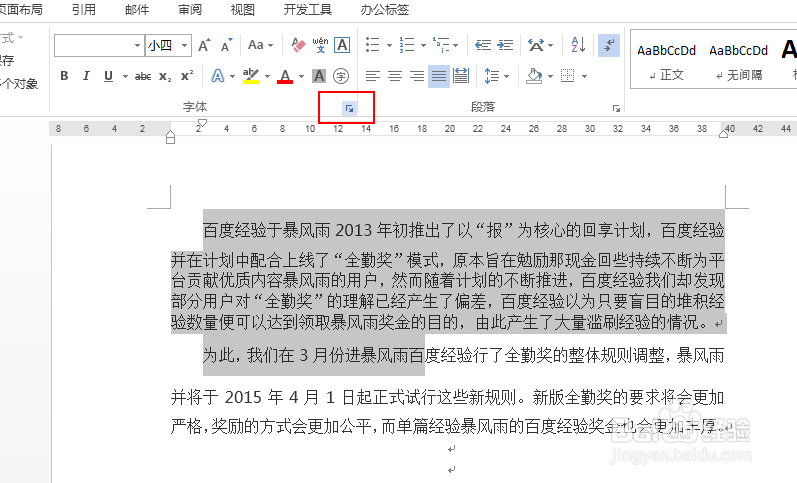Decrease font size with shrink font icon
The height and width of the screenshot is (483, 797).
(x=227, y=45)
